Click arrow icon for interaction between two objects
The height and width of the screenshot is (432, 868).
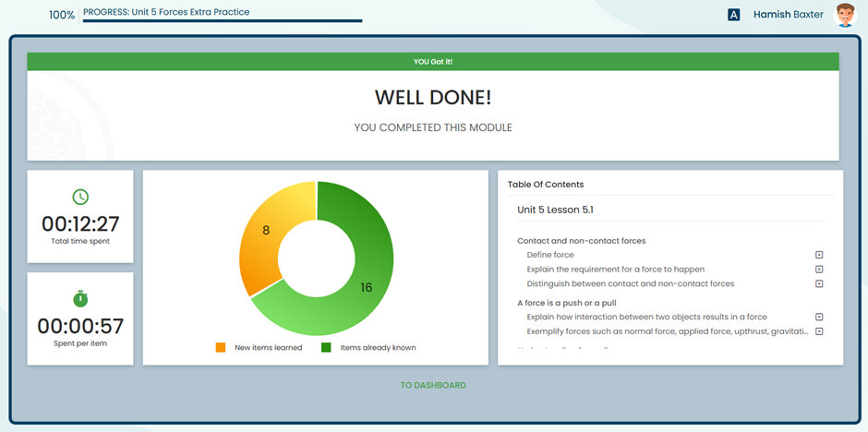coord(819,317)
